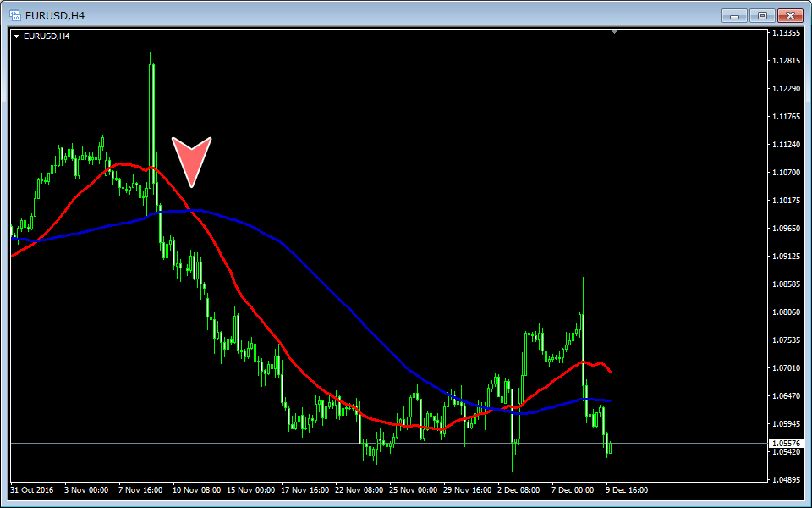The image size is (812, 508).
Task: Maximize the EURUSD,H4 chart window
Action: (762, 15)
